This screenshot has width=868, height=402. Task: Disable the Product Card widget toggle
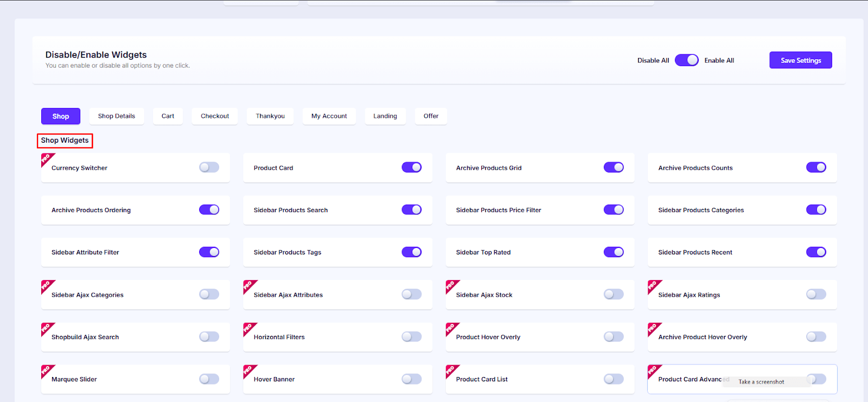point(411,167)
